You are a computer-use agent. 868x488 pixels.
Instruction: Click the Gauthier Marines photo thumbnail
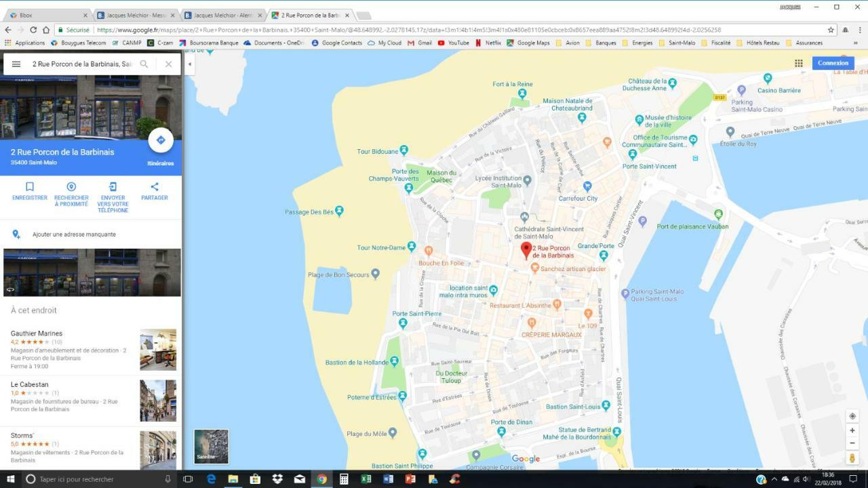pos(158,350)
